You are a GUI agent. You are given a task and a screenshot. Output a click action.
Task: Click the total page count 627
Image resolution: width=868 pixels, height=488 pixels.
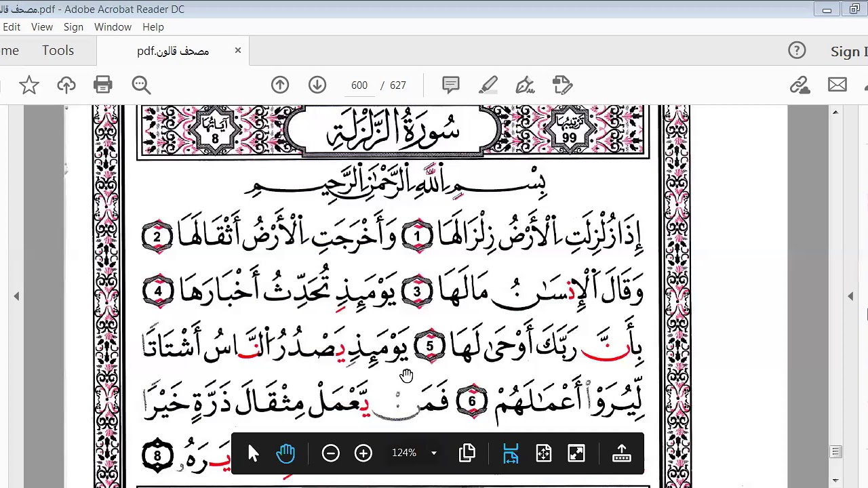[398, 85]
